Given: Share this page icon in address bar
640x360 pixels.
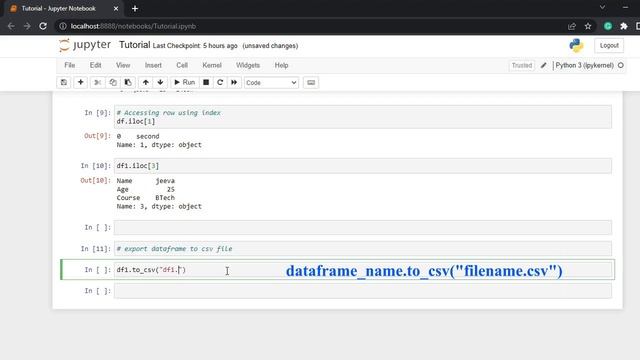Looking at the screenshot, I should click(571, 26).
